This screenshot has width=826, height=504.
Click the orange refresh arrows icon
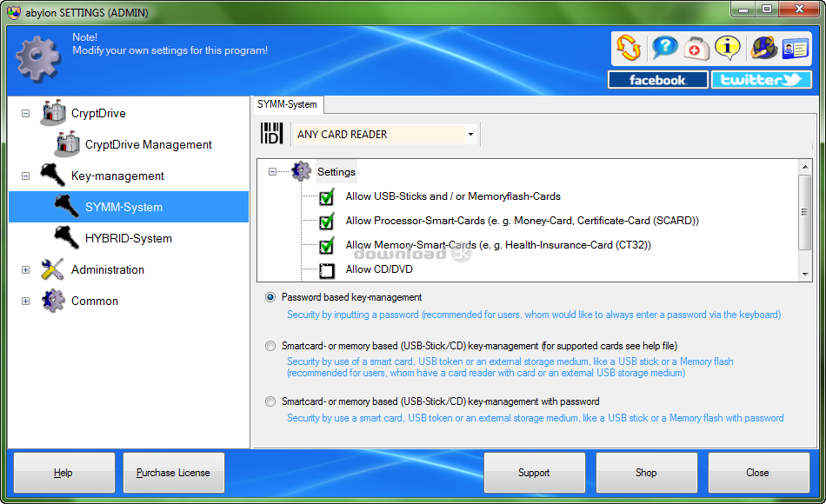point(629,48)
